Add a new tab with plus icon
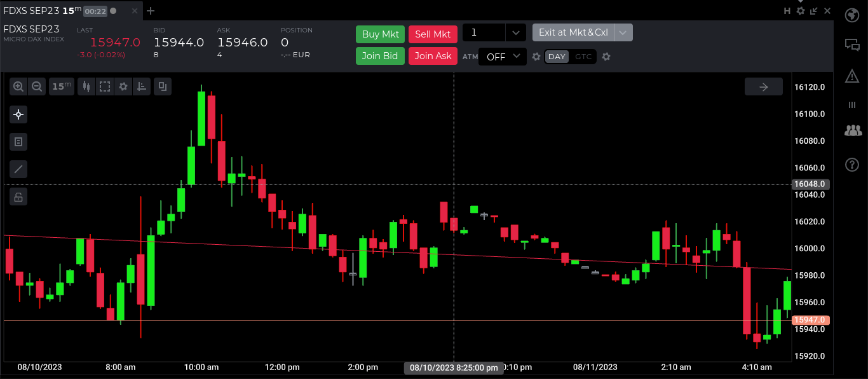868x379 pixels. 151,11
